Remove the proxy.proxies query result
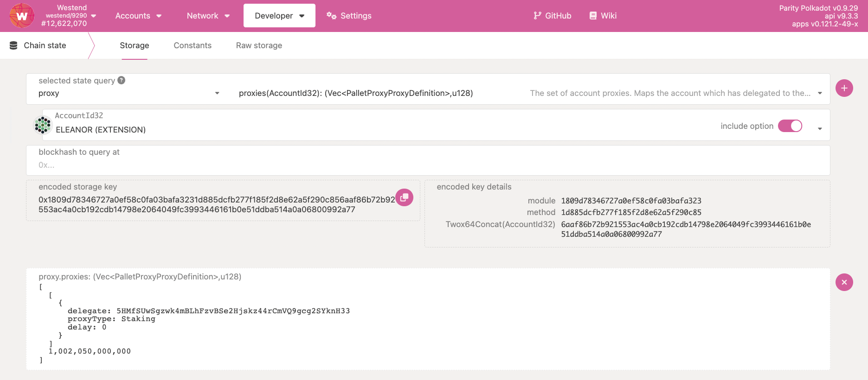Screen dimensions: 868x380 [844, 282]
